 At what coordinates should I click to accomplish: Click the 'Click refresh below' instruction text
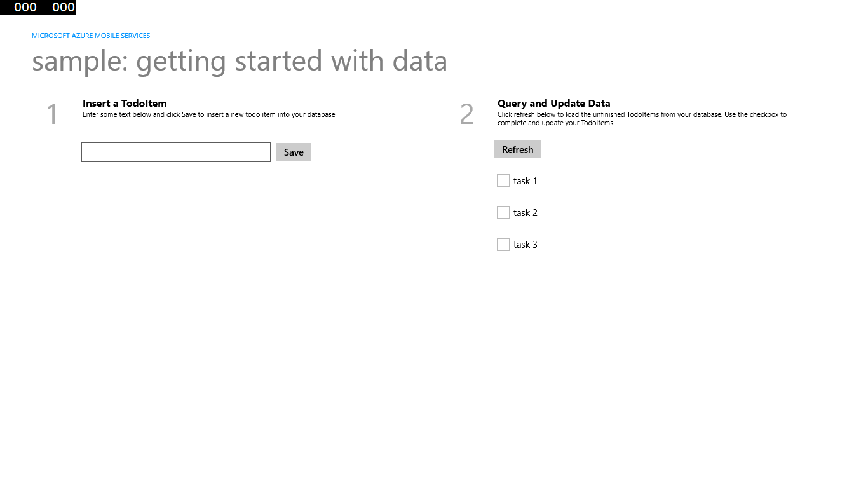tap(642, 119)
